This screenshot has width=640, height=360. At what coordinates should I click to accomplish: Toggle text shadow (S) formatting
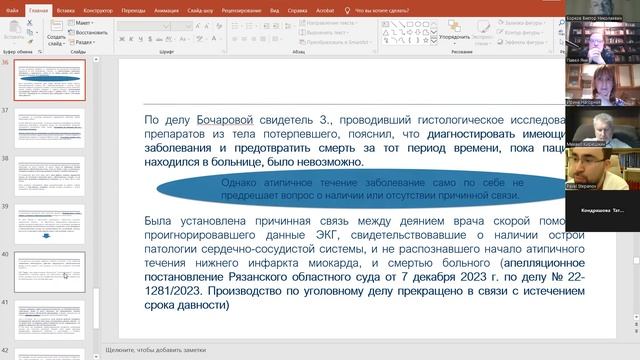[150, 39]
